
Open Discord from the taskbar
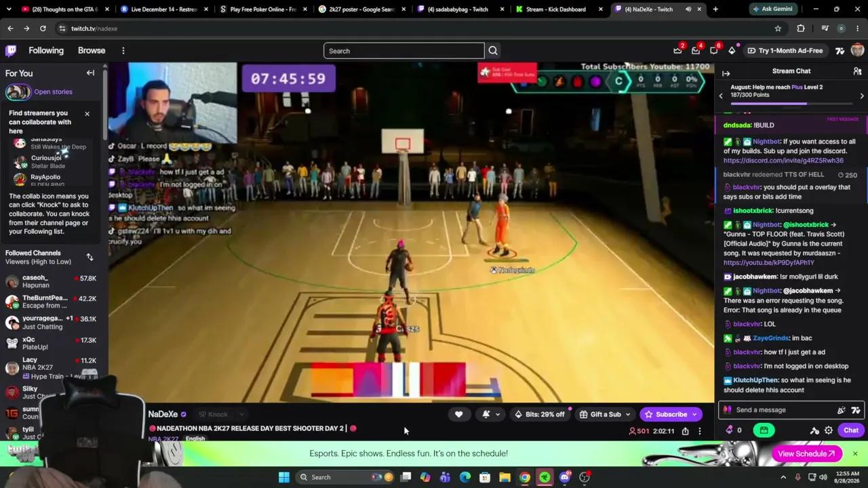[564, 477]
